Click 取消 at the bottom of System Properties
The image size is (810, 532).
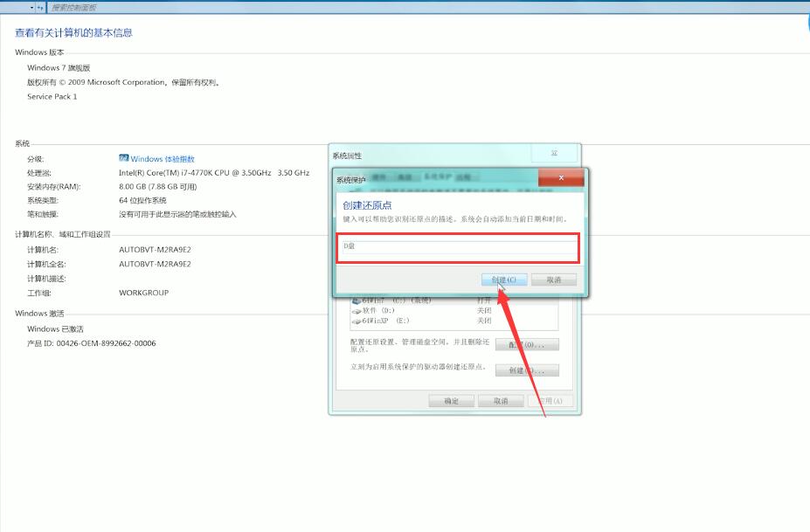click(x=501, y=401)
